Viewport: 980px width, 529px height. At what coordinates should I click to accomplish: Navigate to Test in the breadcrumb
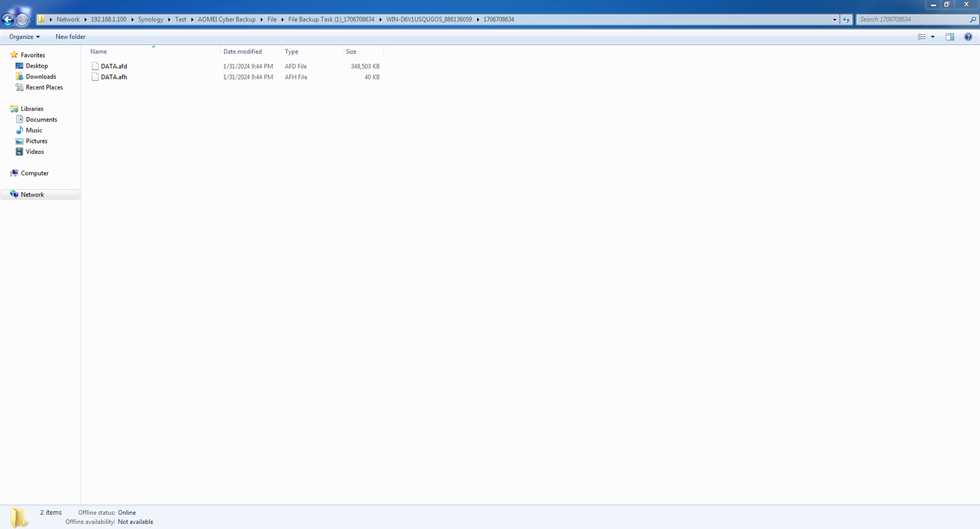pyautogui.click(x=181, y=20)
